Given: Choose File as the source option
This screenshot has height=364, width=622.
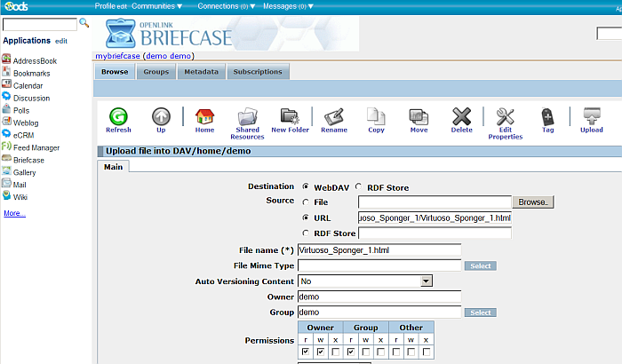Looking at the screenshot, I should coord(307,202).
